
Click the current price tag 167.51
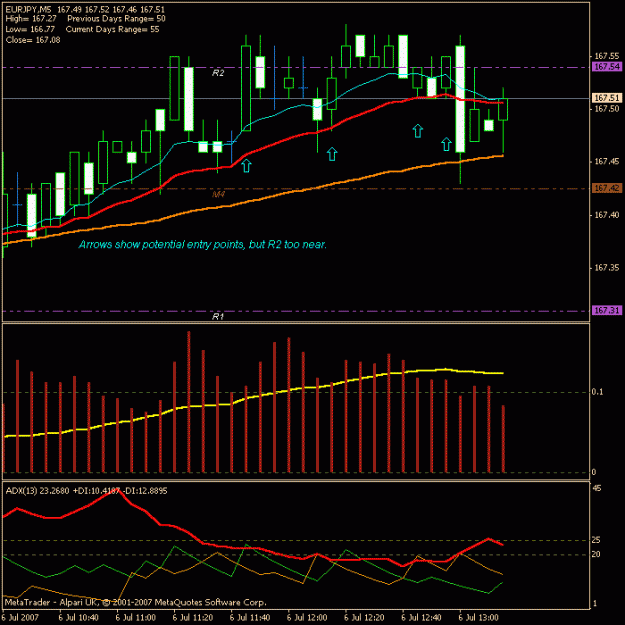pos(607,98)
